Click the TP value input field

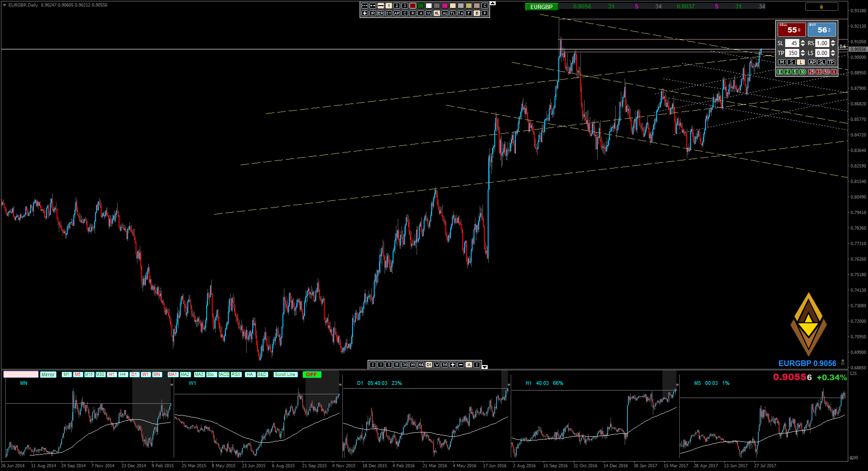pyautogui.click(x=793, y=53)
